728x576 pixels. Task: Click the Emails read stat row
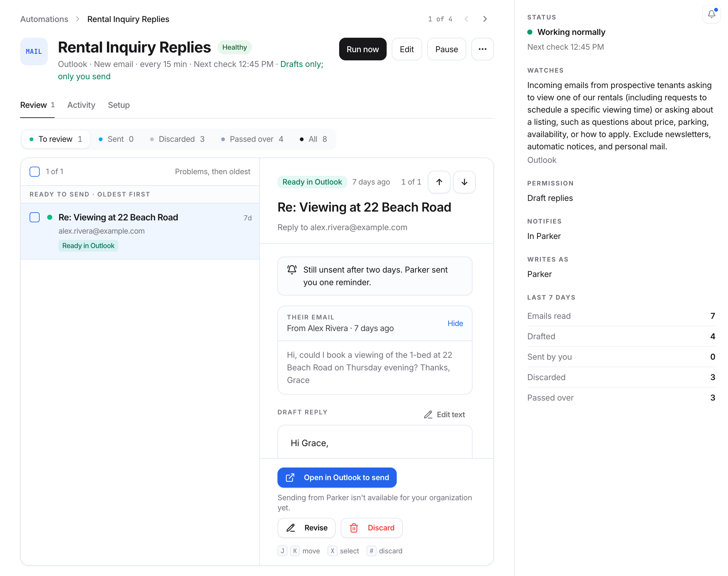(x=621, y=316)
